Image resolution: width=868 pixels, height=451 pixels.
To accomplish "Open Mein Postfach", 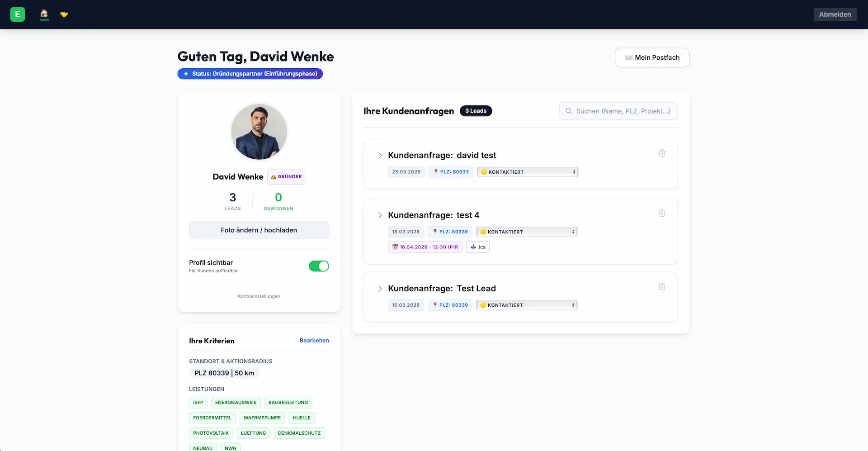I will 652,57.
